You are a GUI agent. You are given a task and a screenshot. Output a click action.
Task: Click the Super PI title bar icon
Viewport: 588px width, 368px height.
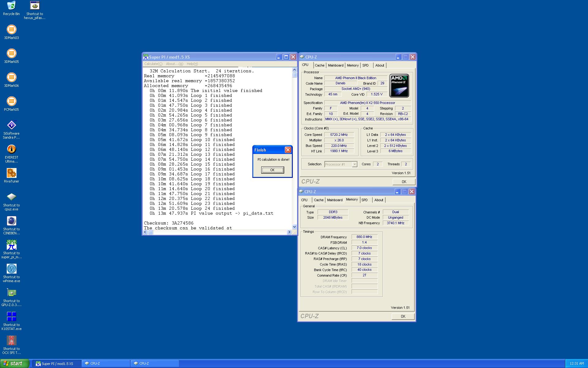coord(146,57)
